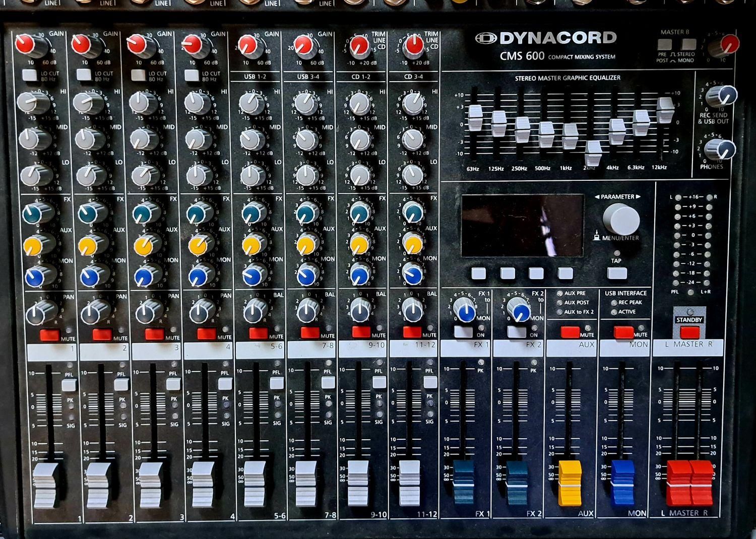Turn the channel 1 red GAIN knob
The height and width of the screenshot is (539, 756).
(x=26, y=45)
